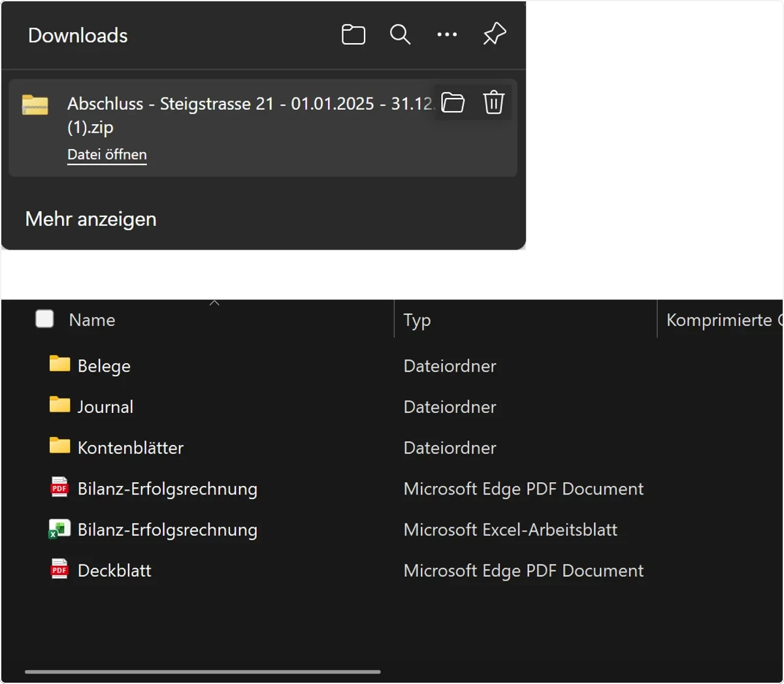784x684 pixels.
Task: Click Microsoft Edge PDF Document in Deckblatt row
Action: (523, 571)
